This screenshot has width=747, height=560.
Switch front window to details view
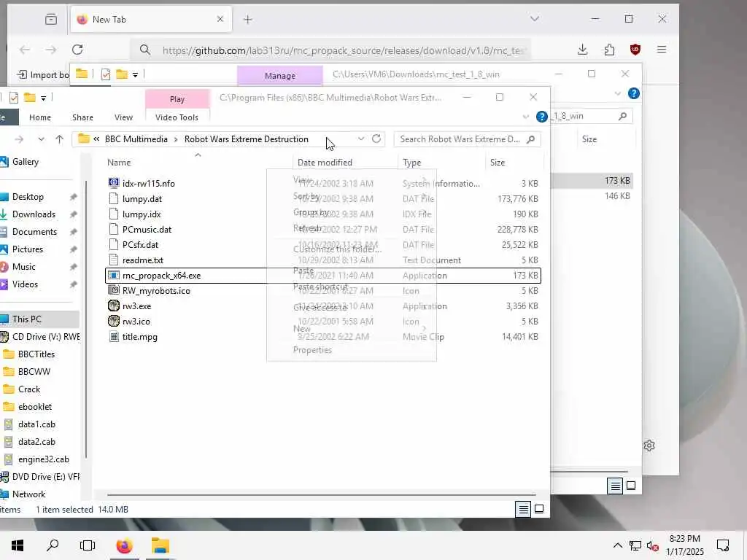[523, 510]
